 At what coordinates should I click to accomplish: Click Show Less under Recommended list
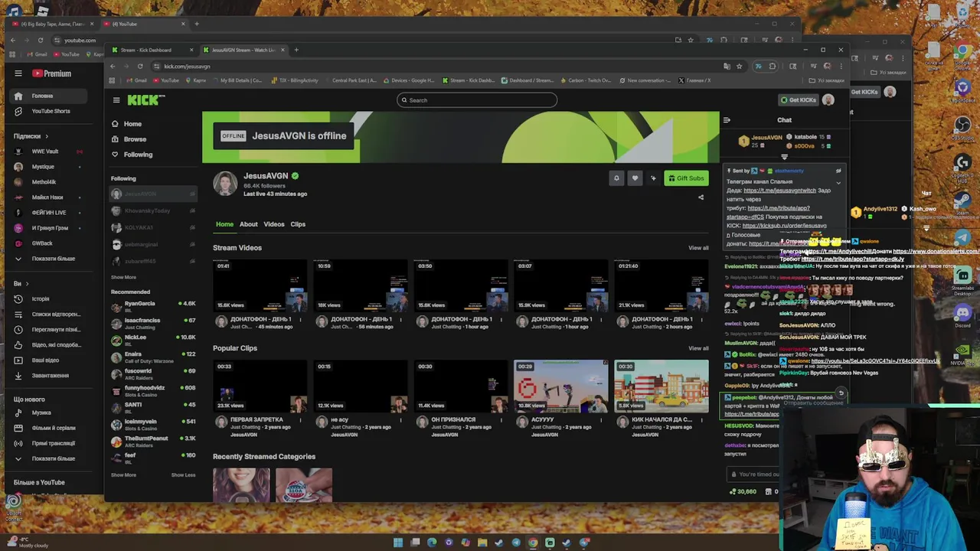(183, 475)
